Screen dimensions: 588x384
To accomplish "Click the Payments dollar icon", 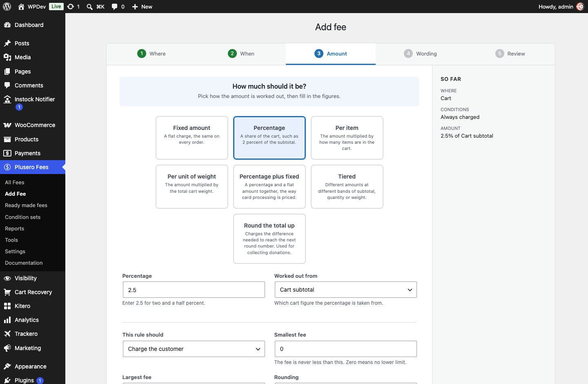I will point(7,153).
